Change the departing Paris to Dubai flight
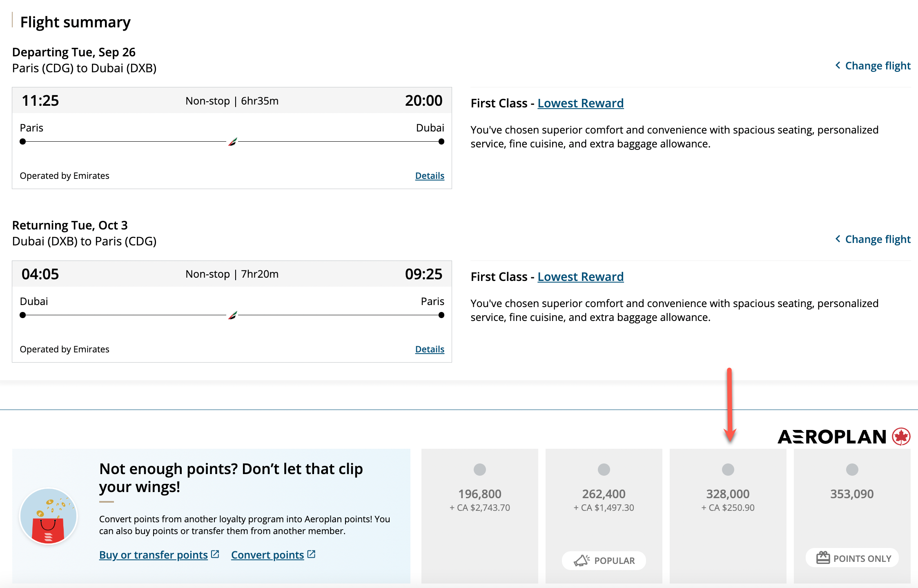This screenshot has height=588, width=918. point(873,66)
